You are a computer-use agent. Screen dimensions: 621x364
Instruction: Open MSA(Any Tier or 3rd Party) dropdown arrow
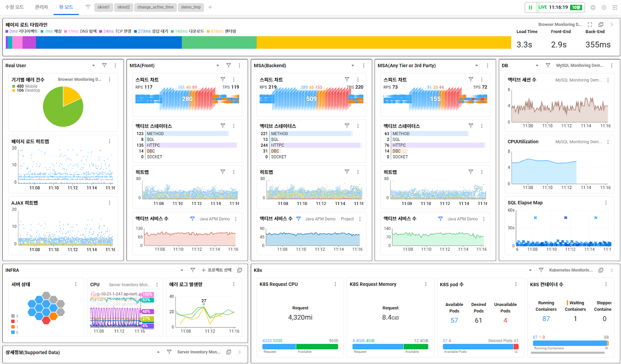pos(477,66)
